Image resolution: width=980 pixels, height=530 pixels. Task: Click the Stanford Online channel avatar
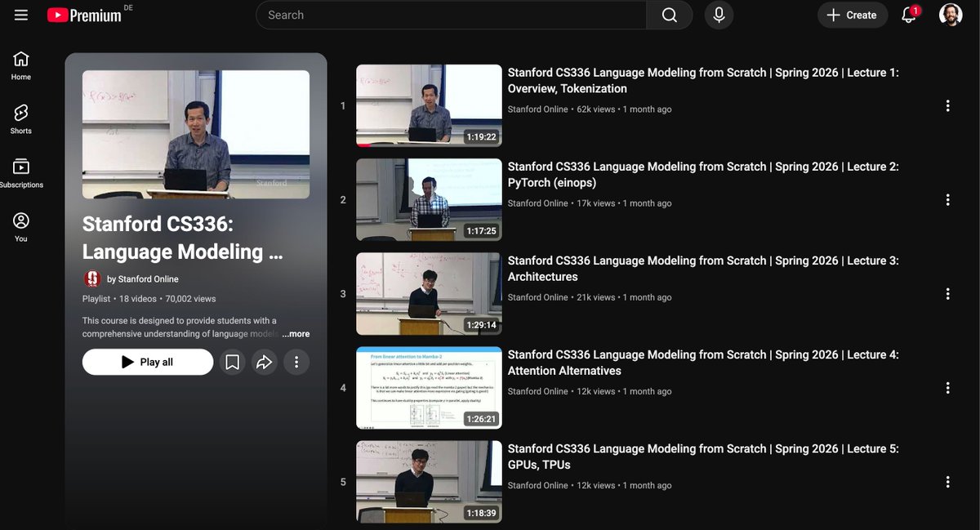point(92,278)
